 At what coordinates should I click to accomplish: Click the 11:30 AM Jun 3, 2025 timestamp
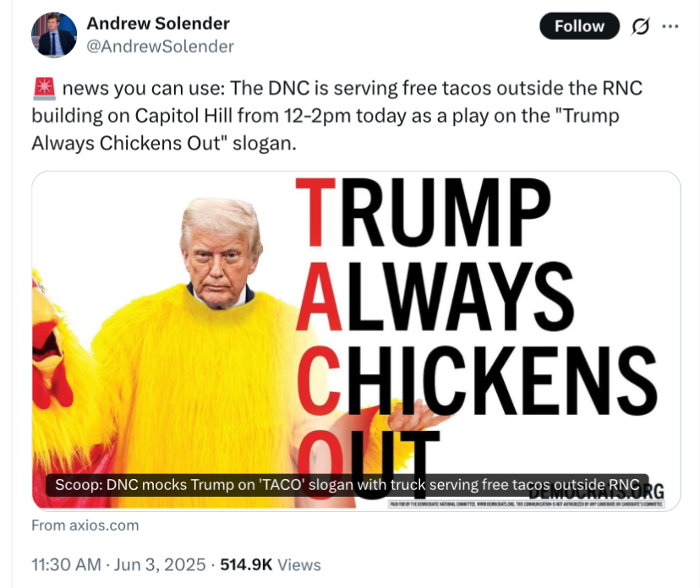tap(118, 565)
